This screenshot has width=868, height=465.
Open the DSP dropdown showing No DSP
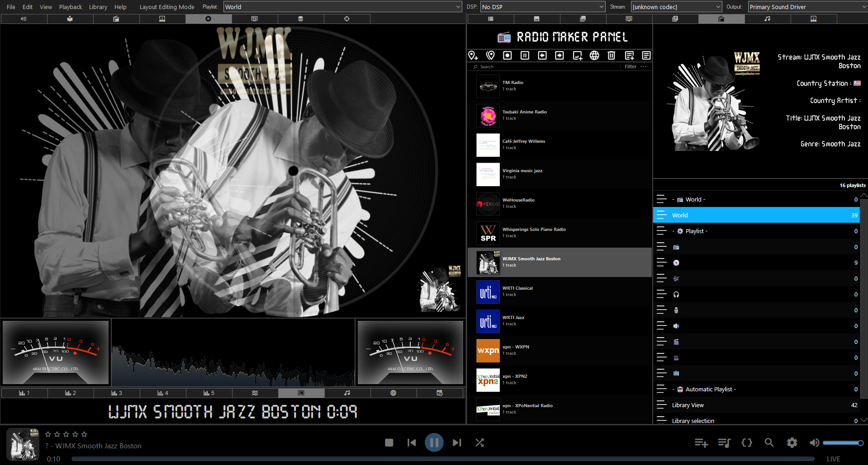coord(543,7)
